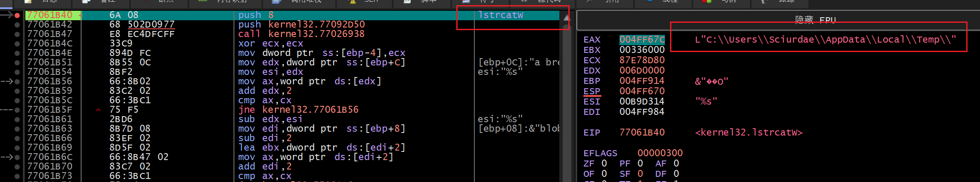The height and width of the screenshot is (182, 980).
Task: Click address 77061B5C in disassembly
Action: coord(50,100)
